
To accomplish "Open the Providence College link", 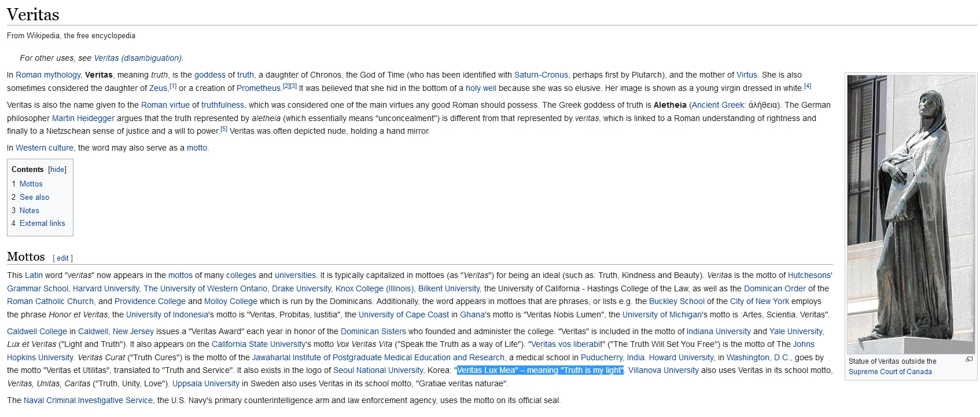I will point(150,302).
